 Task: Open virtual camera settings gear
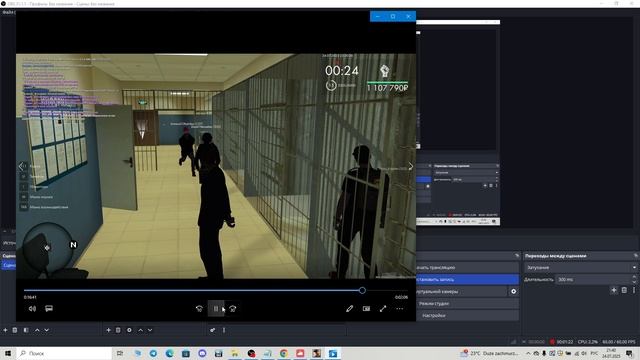pos(513,291)
